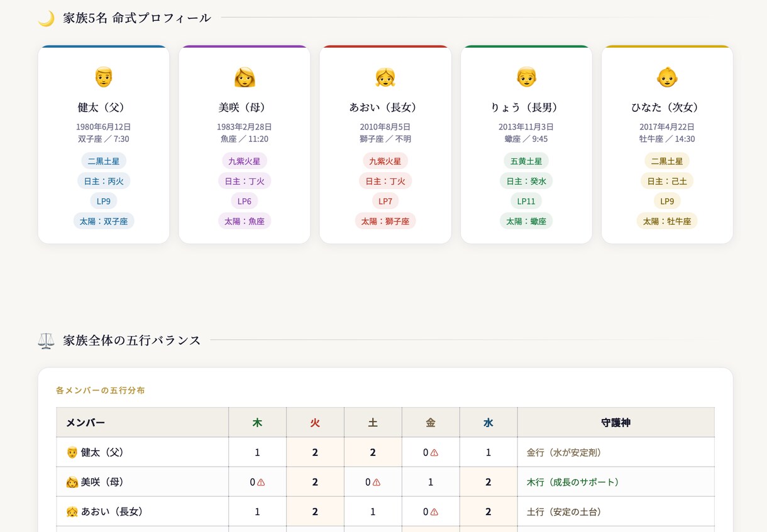Select ひなた's LP9 tag
Image resolution: width=767 pixels, height=532 pixels.
pyautogui.click(x=667, y=201)
